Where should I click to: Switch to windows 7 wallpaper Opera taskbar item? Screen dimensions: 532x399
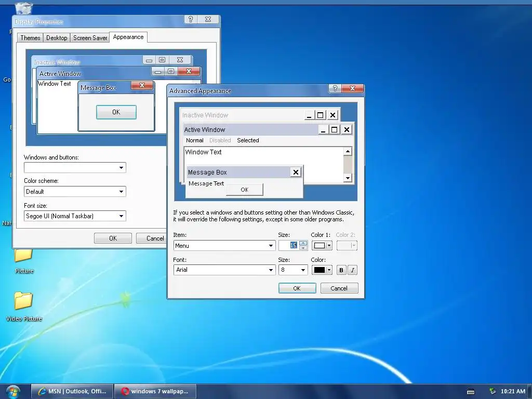pyautogui.click(x=155, y=391)
